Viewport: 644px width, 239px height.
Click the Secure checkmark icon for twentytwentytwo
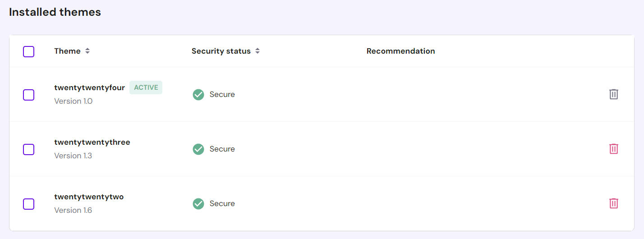pyautogui.click(x=198, y=204)
